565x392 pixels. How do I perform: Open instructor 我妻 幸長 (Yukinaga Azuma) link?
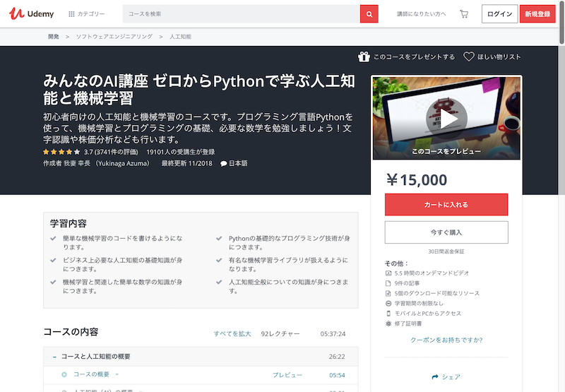point(107,163)
